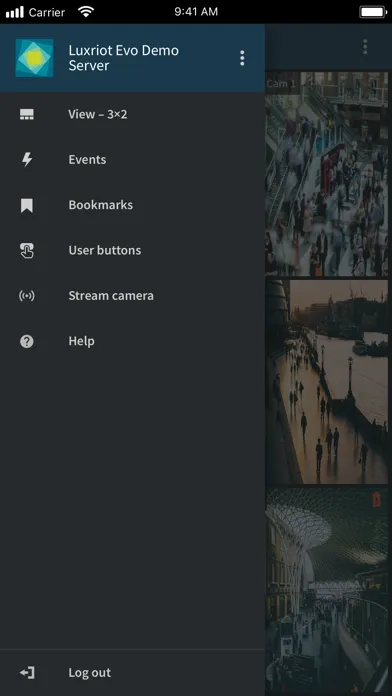Viewport: 392px width, 696px height.
Task: Tap the Cam 1 crowd camera thumbnail
Action: coord(327,174)
